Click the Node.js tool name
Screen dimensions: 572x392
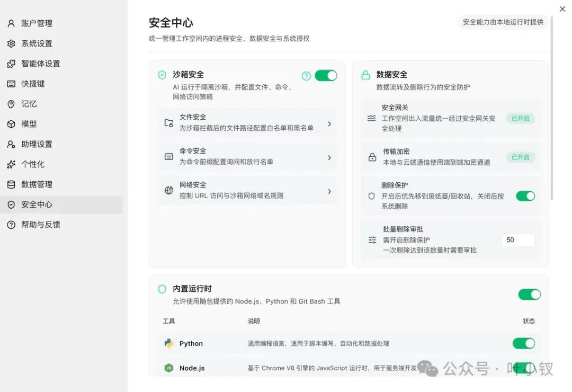(192, 368)
